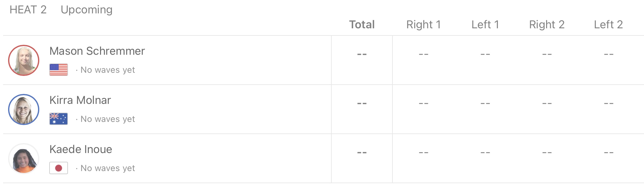Click Mason Schremmer's profile photo

tap(24, 60)
